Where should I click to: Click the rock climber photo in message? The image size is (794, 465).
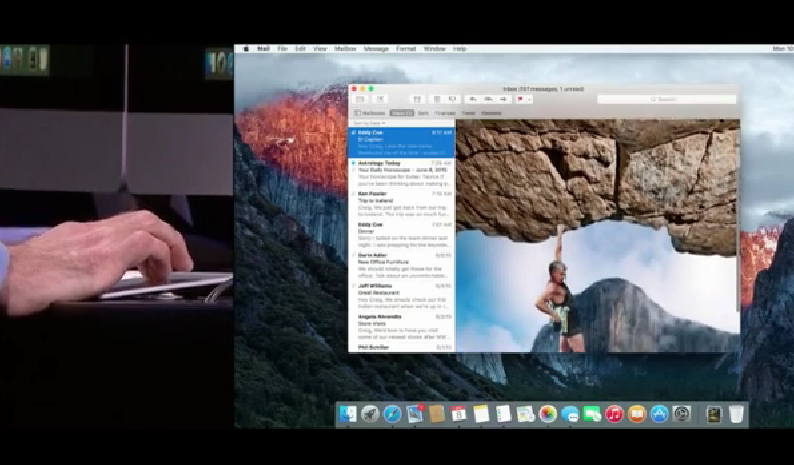(x=598, y=236)
